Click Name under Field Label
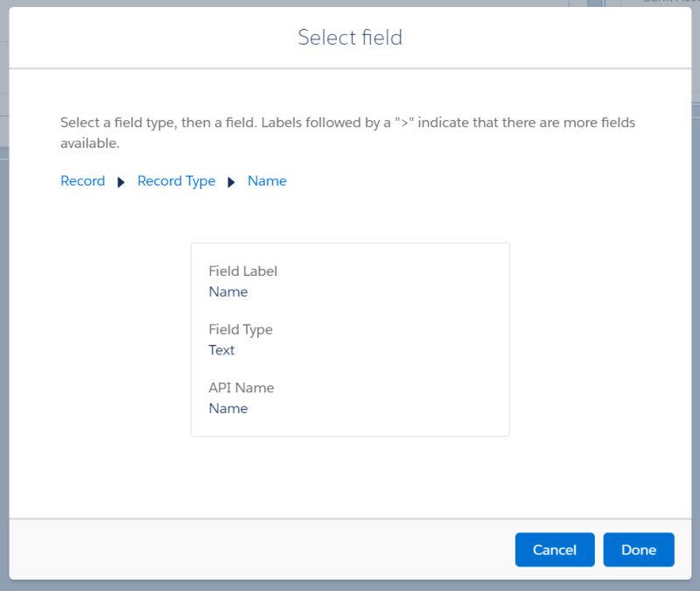700x591 pixels. tap(227, 292)
